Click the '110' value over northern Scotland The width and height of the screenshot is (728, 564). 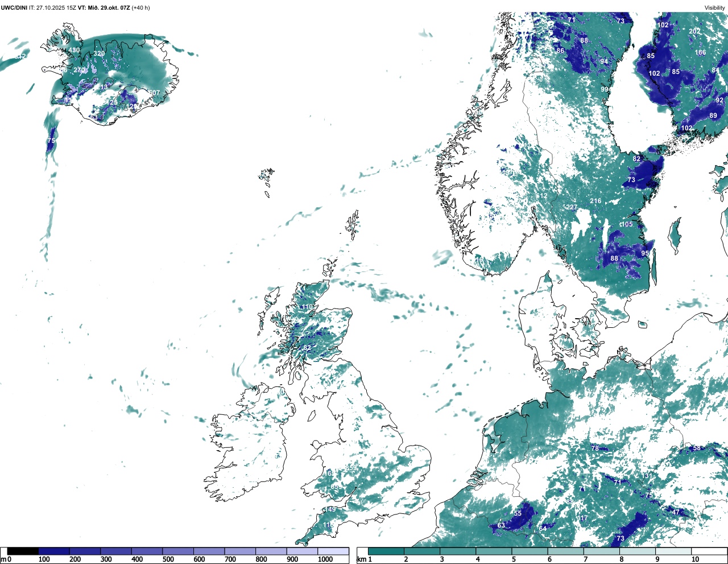[x=308, y=307]
